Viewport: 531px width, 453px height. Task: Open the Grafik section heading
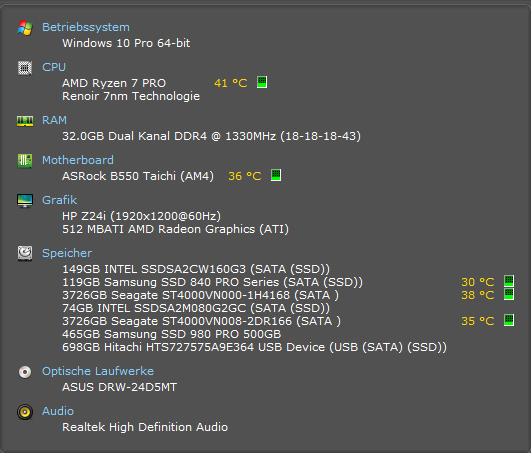(x=60, y=200)
